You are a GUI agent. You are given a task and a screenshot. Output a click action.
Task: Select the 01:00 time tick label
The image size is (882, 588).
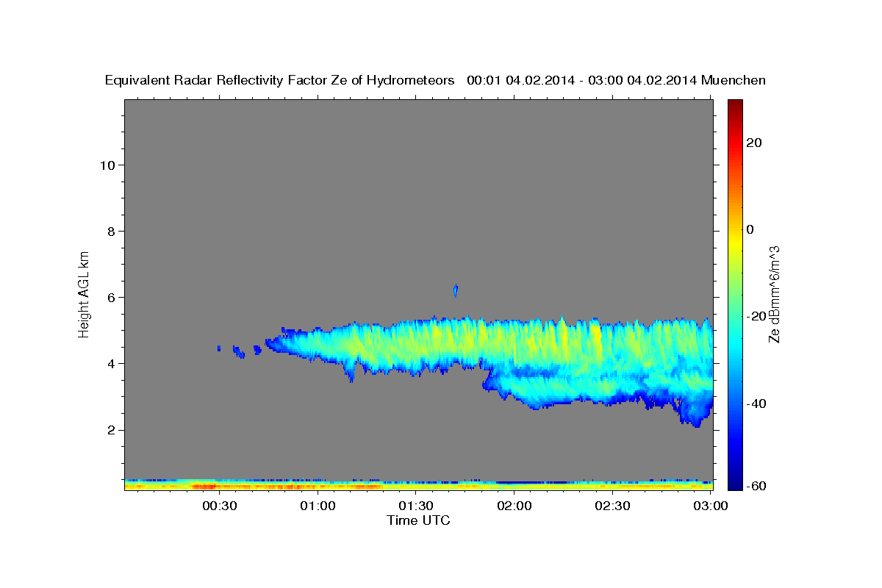[x=318, y=506]
